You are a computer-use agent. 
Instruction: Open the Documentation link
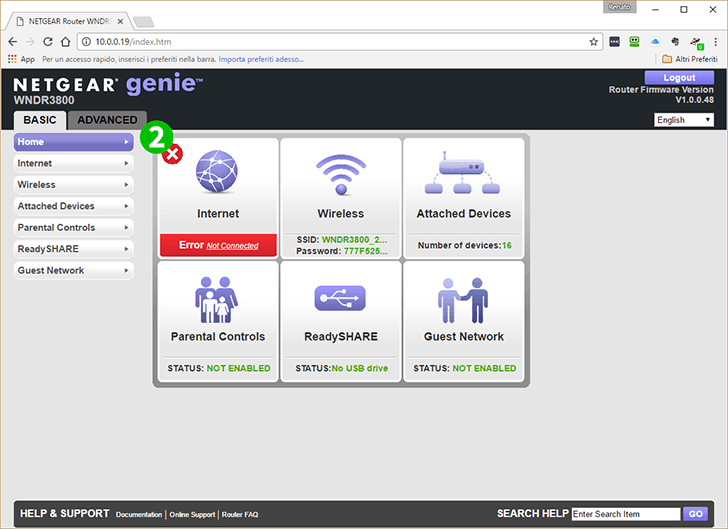139,515
